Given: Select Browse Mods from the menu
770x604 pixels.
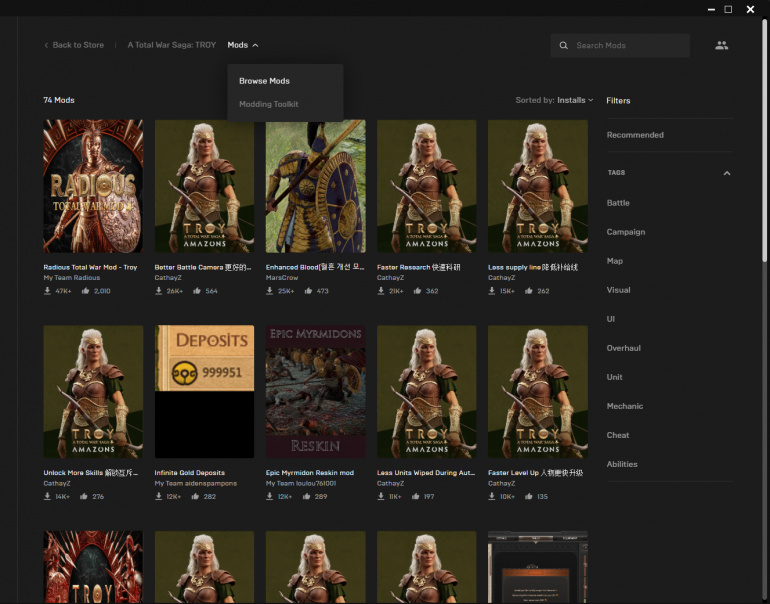Looking at the screenshot, I should click(264, 81).
